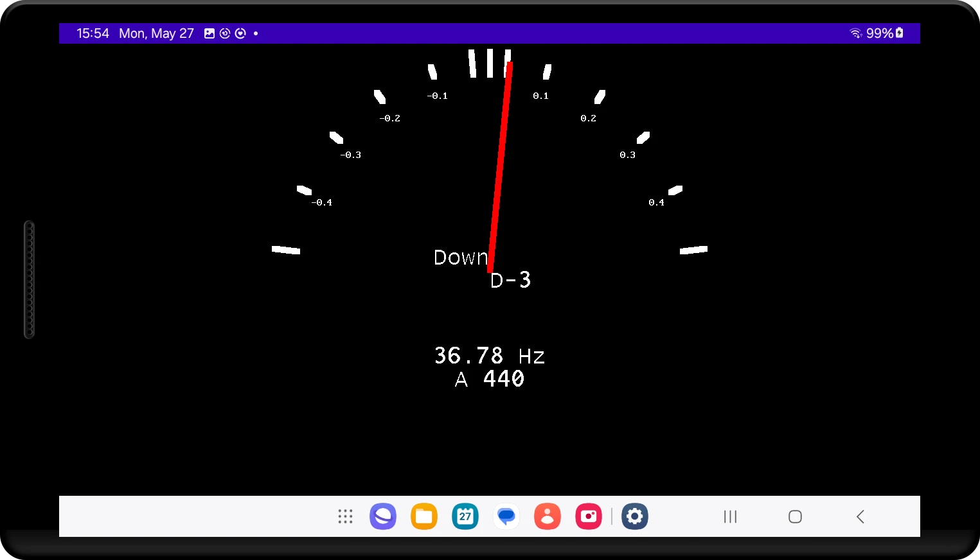Launch the Contacts app

pos(548,516)
